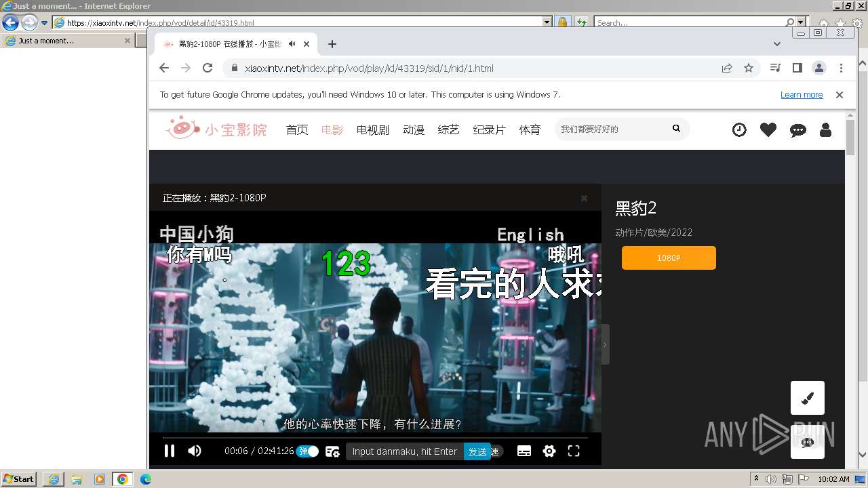Click the site search magnifier
868x488 pixels.
tap(676, 128)
